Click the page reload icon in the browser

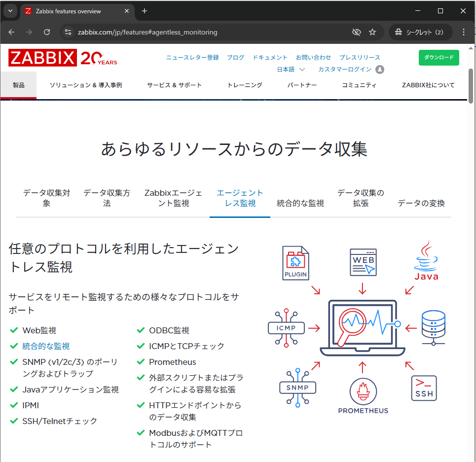coord(47,32)
